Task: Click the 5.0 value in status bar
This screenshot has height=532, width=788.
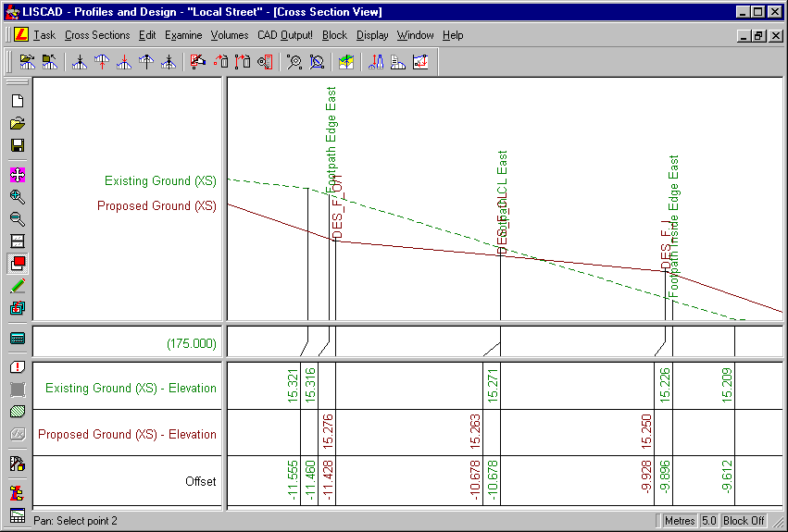Action: point(708,521)
